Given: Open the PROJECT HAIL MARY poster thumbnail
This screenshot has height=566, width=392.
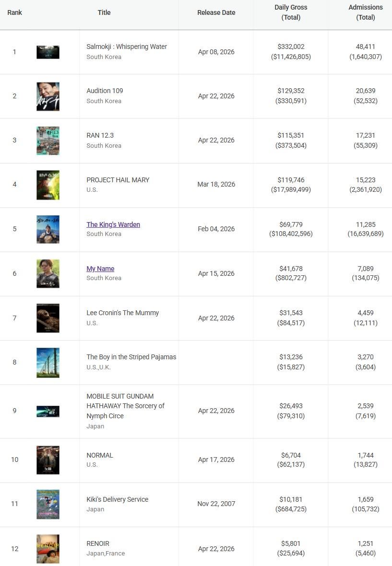Looking at the screenshot, I should tap(48, 185).
